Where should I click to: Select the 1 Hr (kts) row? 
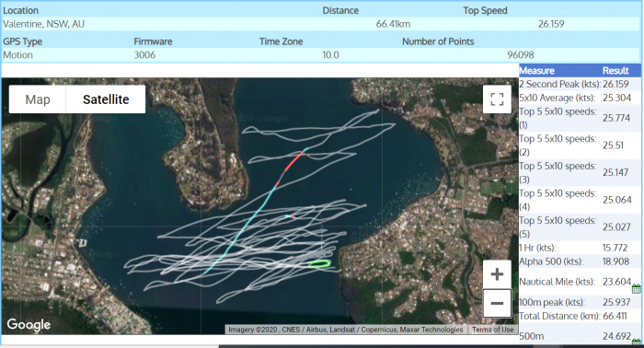[x=580, y=248]
